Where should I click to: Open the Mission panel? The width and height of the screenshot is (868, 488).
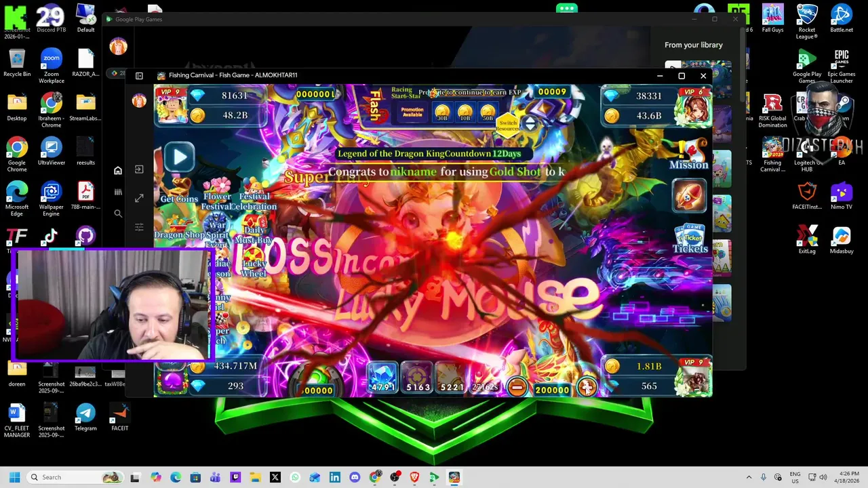[x=689, y=155]
